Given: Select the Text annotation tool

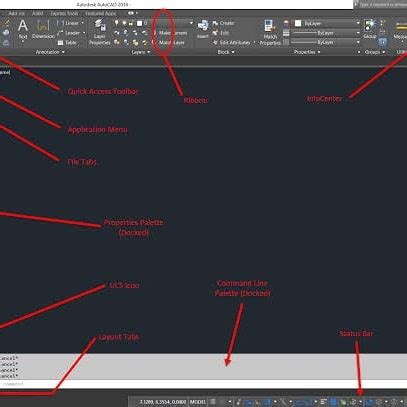Looking at the screenshot, I should tap(23, 30).
